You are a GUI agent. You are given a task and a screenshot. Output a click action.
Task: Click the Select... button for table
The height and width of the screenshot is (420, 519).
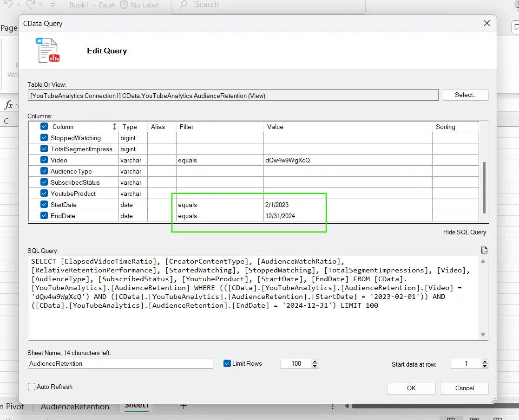465,95
